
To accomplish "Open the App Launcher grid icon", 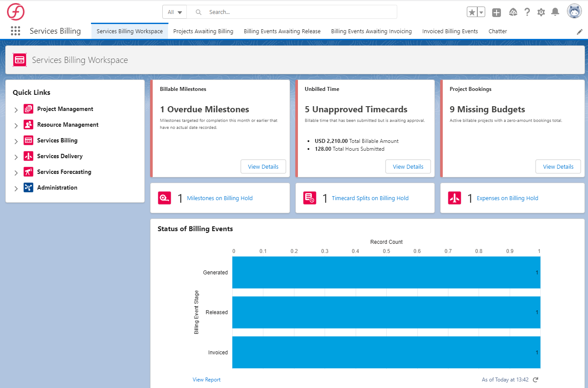I will click(x=16, y=31).
